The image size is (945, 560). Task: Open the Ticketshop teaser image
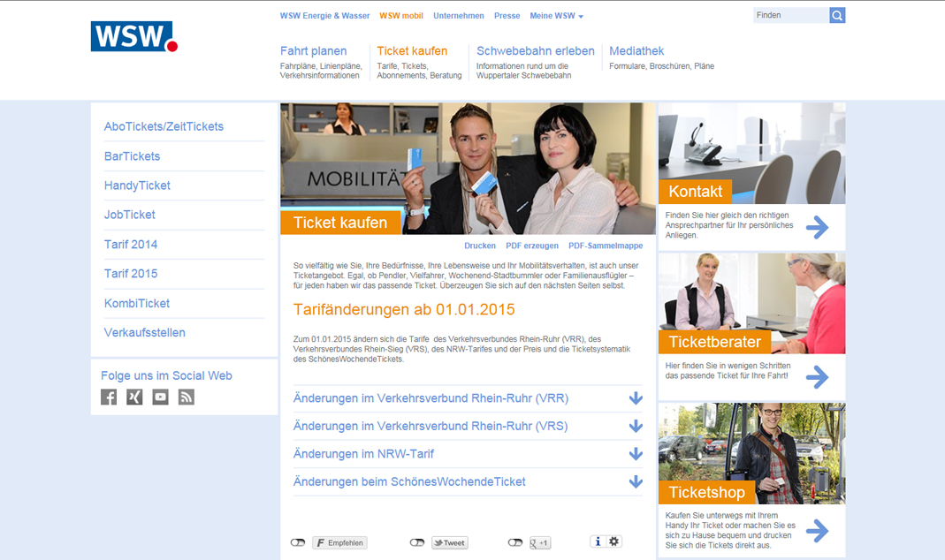[x=751, y=453]
